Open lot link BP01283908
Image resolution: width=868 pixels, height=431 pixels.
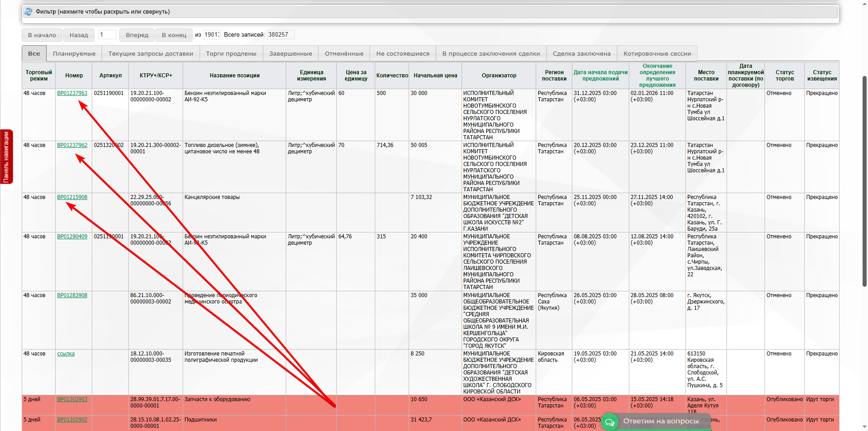pyautogui.click(x=72, y=295)
